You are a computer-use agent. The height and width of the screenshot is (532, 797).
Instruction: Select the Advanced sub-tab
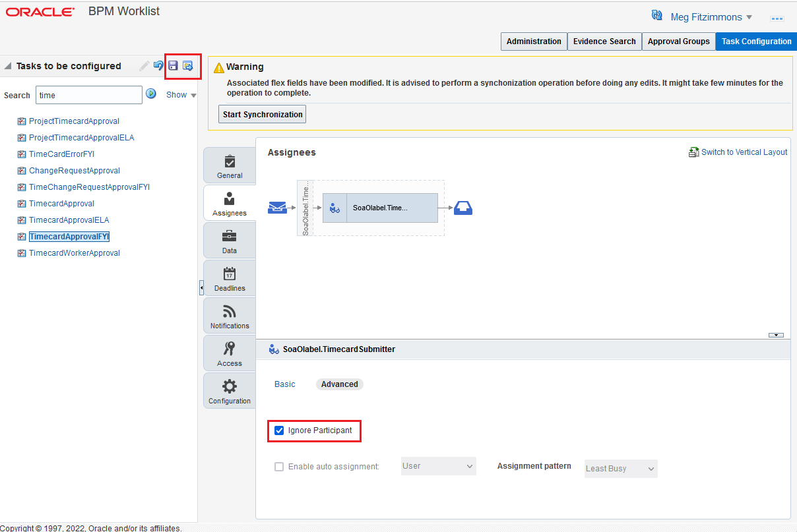pos(340,384)
